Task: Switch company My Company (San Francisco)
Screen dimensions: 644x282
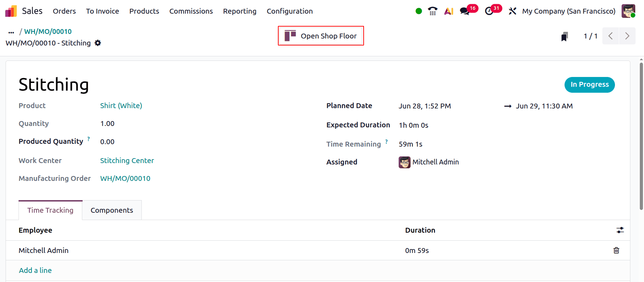Action: pyautogui.click(x=569, y=11)
